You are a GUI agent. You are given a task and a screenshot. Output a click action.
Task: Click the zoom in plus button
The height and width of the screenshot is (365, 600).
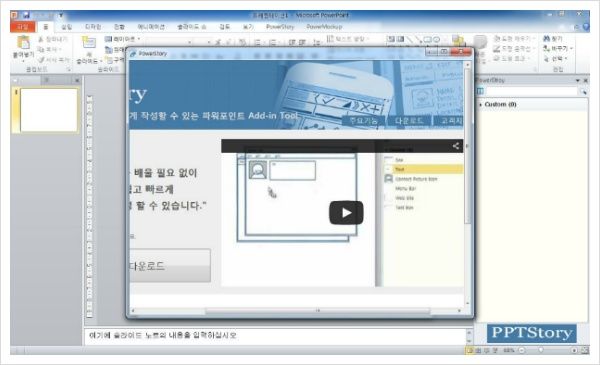coord(574,350)
